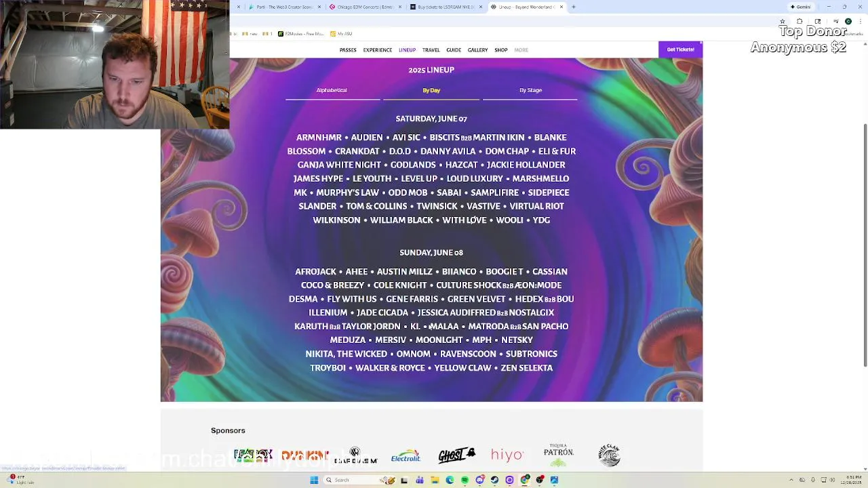
Task: Open the Dunkin' sponsor logo
Action: coord(305,455)
